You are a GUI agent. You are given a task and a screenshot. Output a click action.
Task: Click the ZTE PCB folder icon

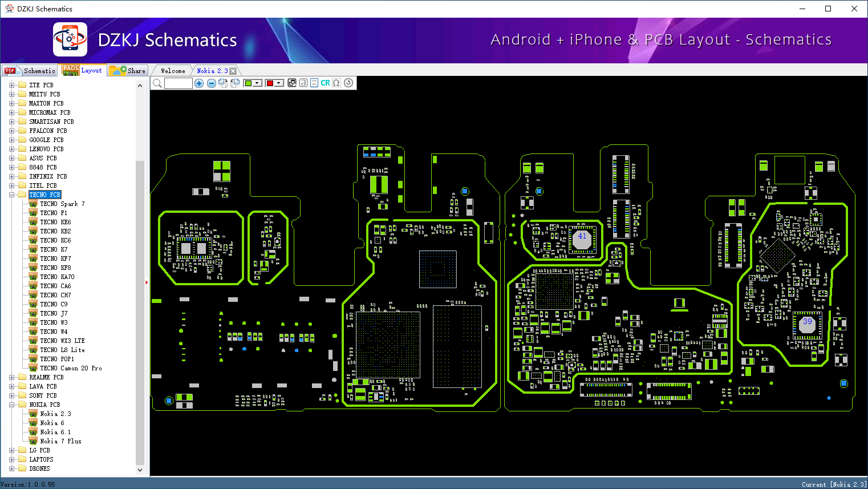[22, 85]
